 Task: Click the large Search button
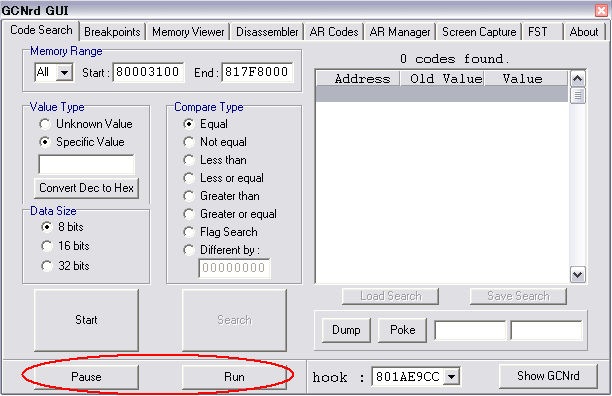click(234, 320)
